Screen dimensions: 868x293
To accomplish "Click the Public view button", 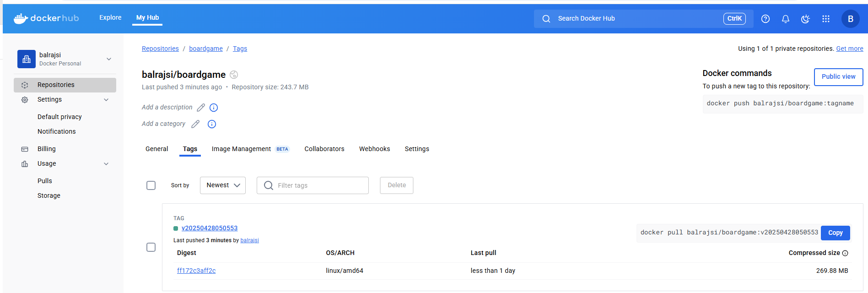I will click(838, 77).
